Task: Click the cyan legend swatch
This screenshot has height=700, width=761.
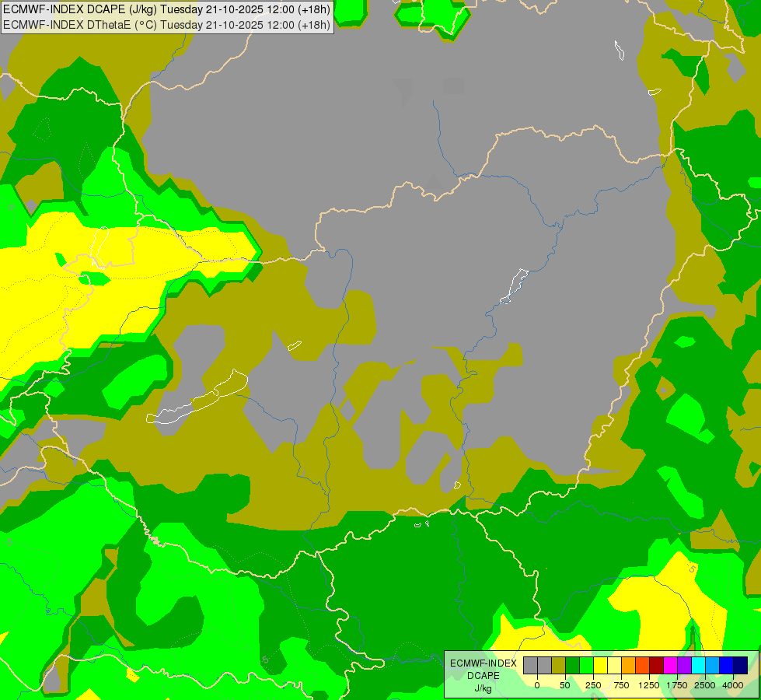Action: tap(698, 665)
